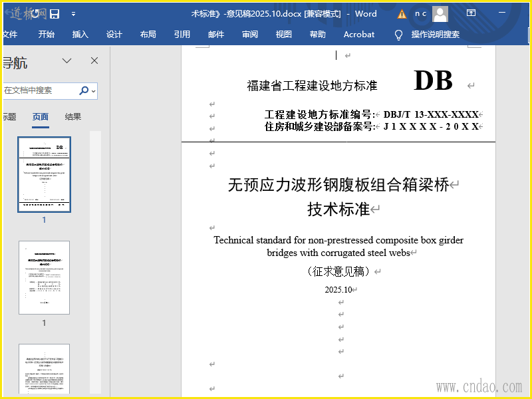This screenshot has width=532, height=399.
Task: Click the magnifier search icon in navigation pane
Action: (x=84, y=90)
